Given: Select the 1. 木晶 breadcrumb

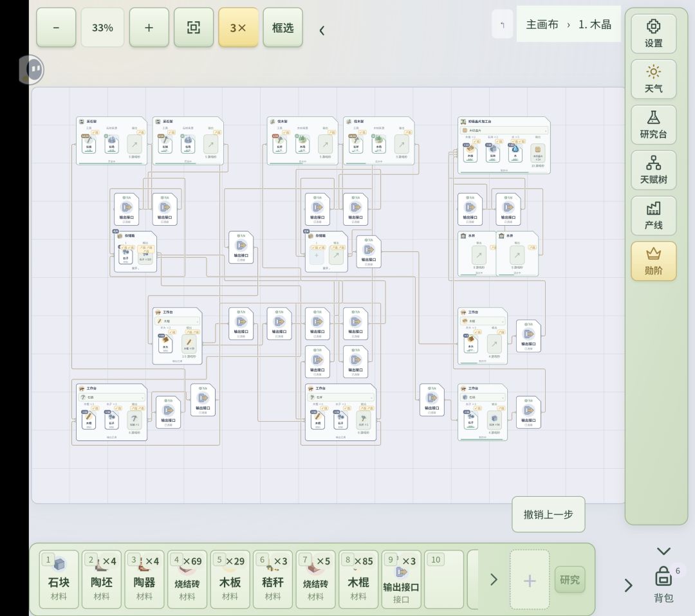Looking at the screenshot, I should point(595,24).
